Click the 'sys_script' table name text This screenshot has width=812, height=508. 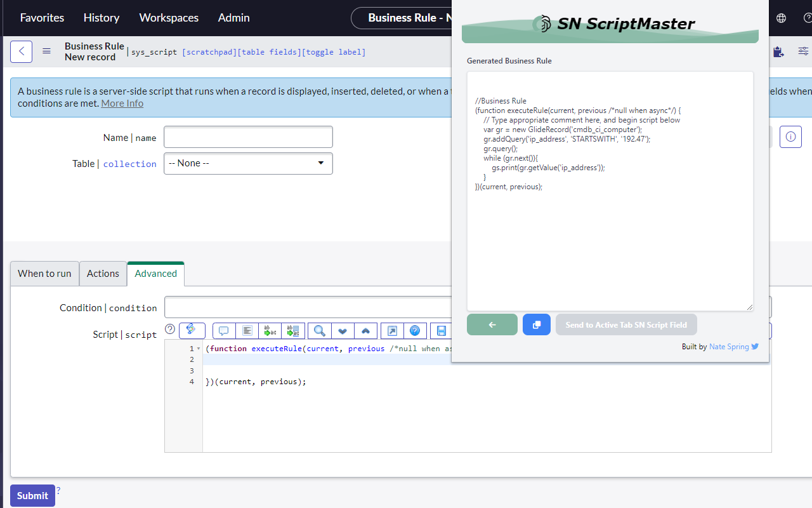(x=154, y=52)
